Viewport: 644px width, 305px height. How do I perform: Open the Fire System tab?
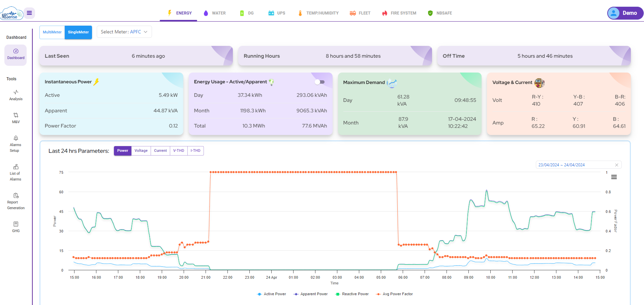tap(399, 13)
